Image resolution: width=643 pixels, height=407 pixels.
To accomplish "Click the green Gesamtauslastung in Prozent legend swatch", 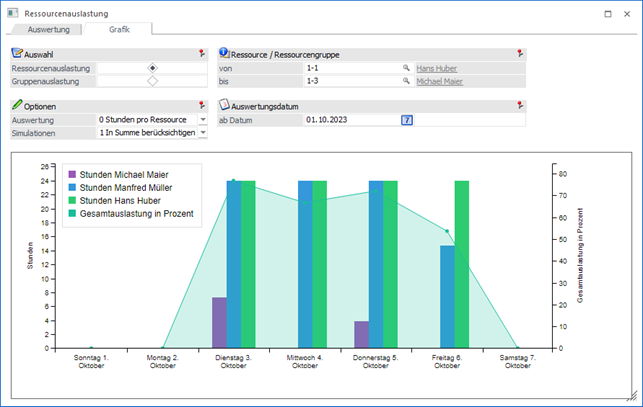I will pyautogui.click(x=70, y=214).
